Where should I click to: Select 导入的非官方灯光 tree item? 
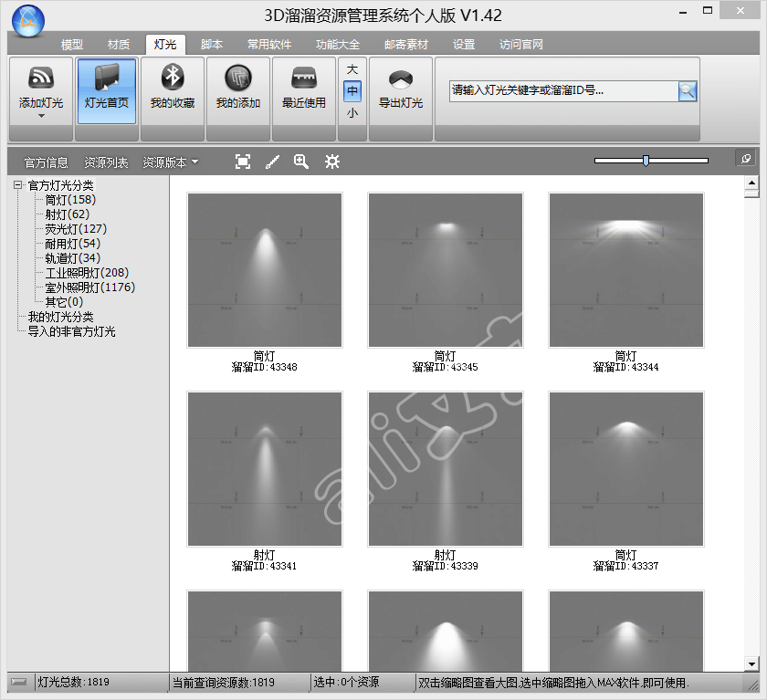point(71,331)
